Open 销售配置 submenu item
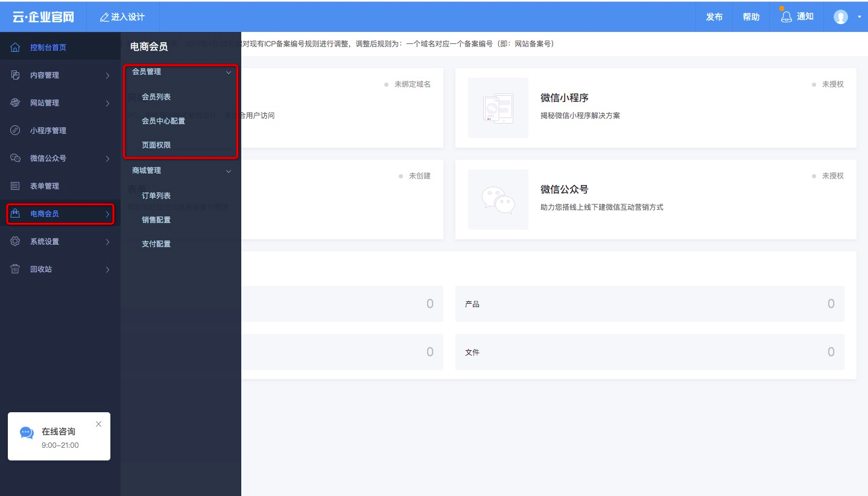Viewport: 868px width, 496px height. 156,219
